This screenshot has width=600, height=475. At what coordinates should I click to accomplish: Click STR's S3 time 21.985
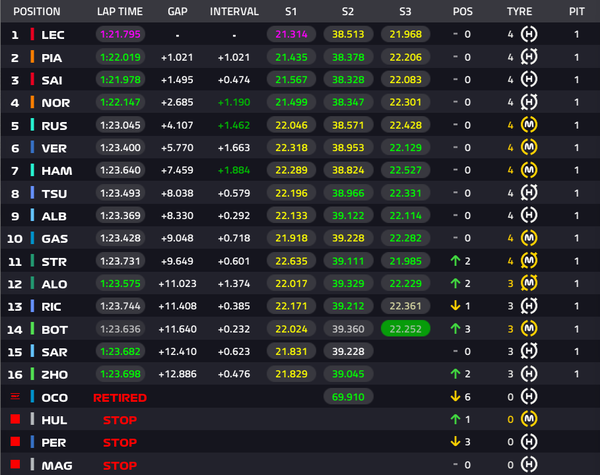click(406, 261)
